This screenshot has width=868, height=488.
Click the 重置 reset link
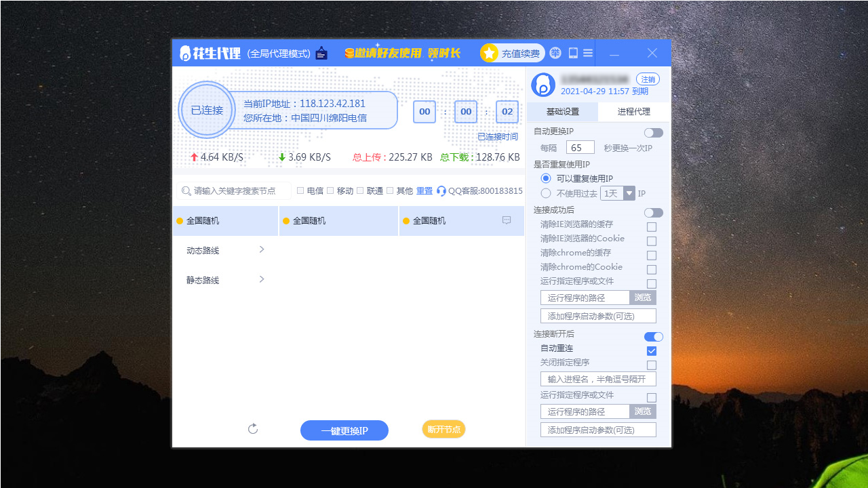click(424, 190)
